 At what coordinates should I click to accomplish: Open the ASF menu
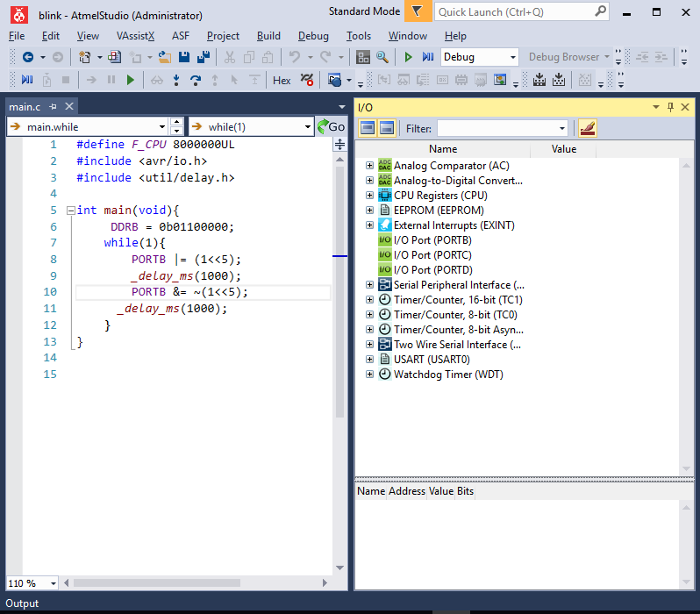[x=181, y=36]
